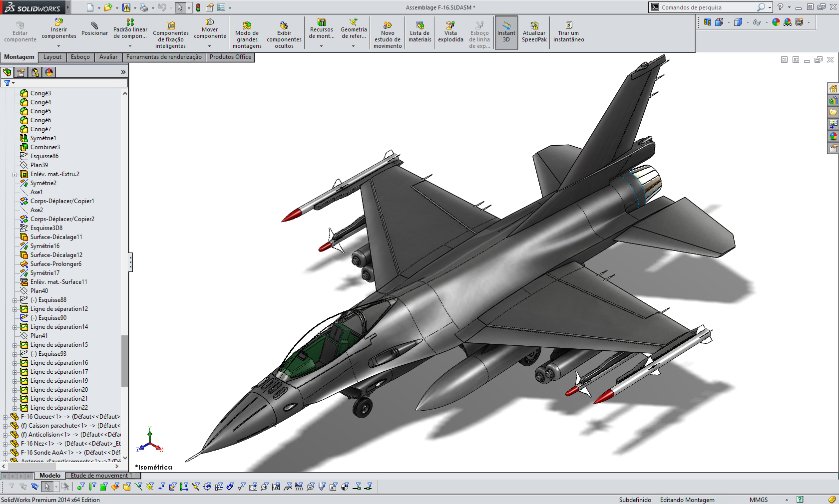Select the Mover componente tool
Image resolution: width=839 pixels, height=504 pixels.
210,29
